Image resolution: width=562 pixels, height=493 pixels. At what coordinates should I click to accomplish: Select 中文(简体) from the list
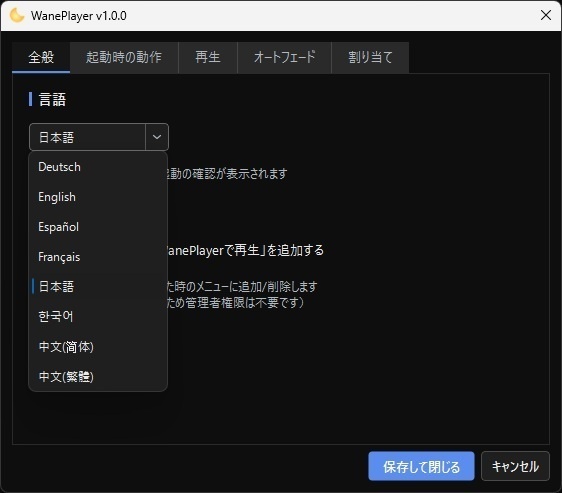click(x=98, y=347)
